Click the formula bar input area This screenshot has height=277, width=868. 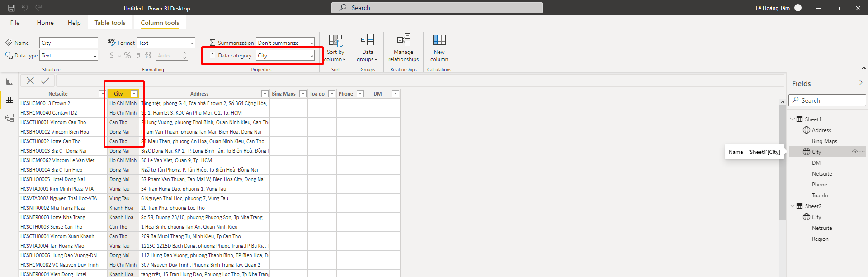(420, 81)
